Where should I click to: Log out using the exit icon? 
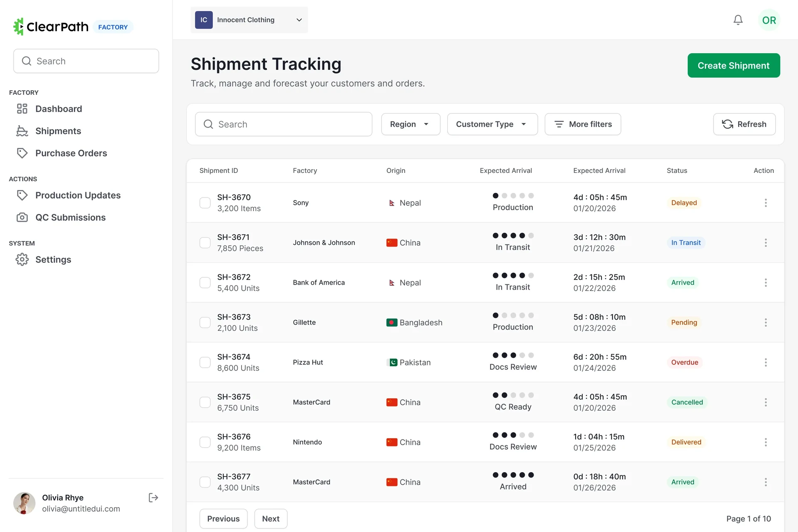coord(153,498)
